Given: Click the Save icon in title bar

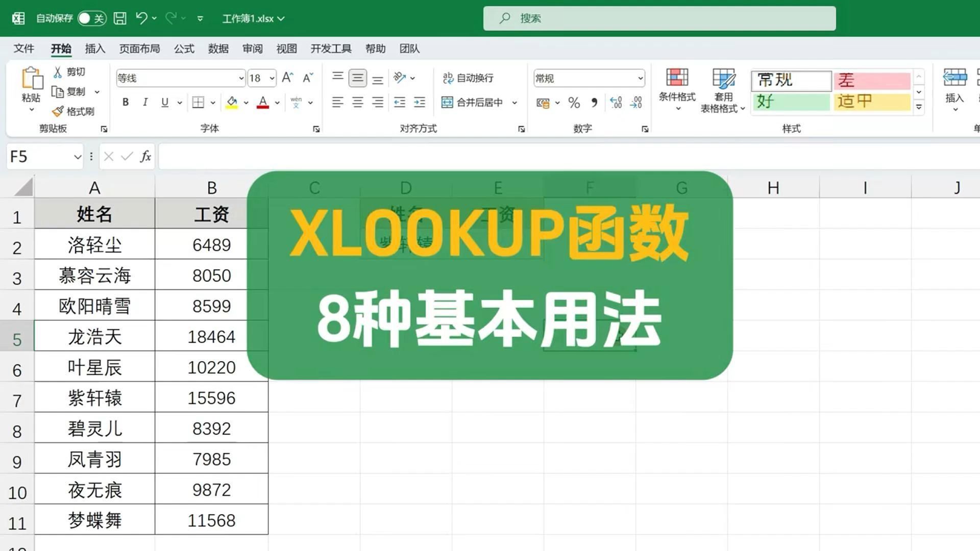Looking at the screenshot, I should click(x=120, y=18).
